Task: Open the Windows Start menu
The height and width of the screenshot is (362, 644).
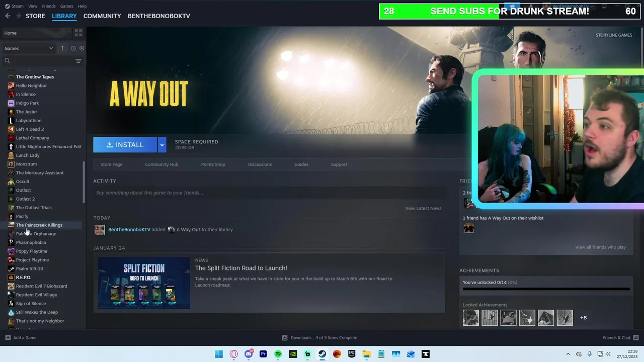Action: (219, 354)
